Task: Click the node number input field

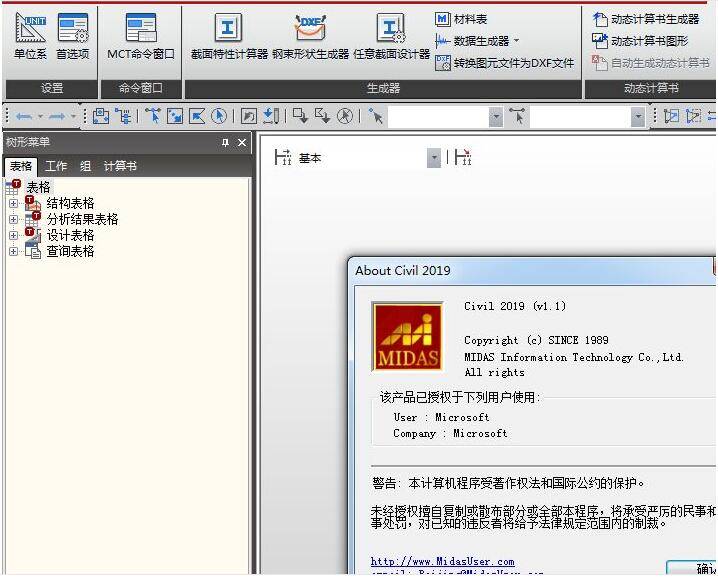Action: pyautogui.click(x=439, y=117)
